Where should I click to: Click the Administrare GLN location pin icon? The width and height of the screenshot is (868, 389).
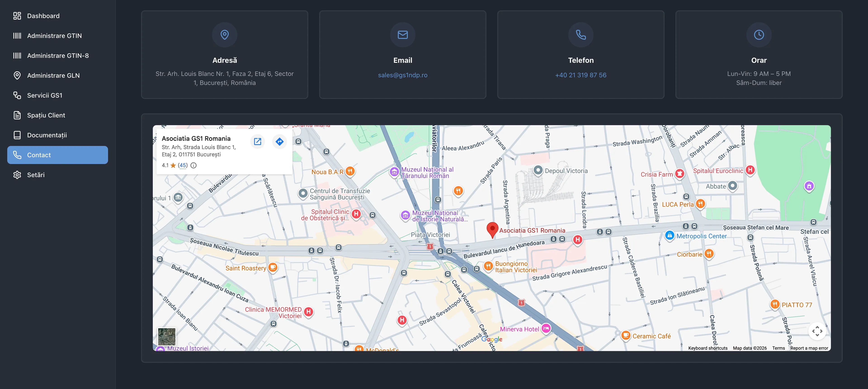click(x=17, y=75)
